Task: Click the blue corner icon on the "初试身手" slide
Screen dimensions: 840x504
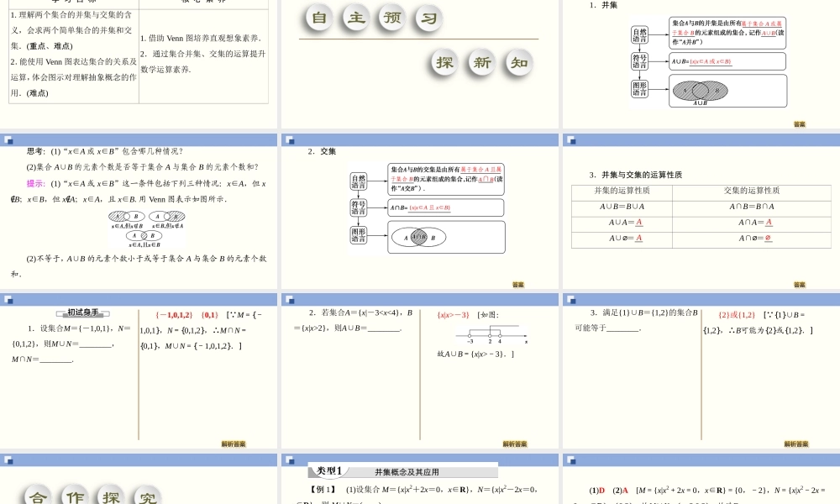Action: [x=8, y=297]
